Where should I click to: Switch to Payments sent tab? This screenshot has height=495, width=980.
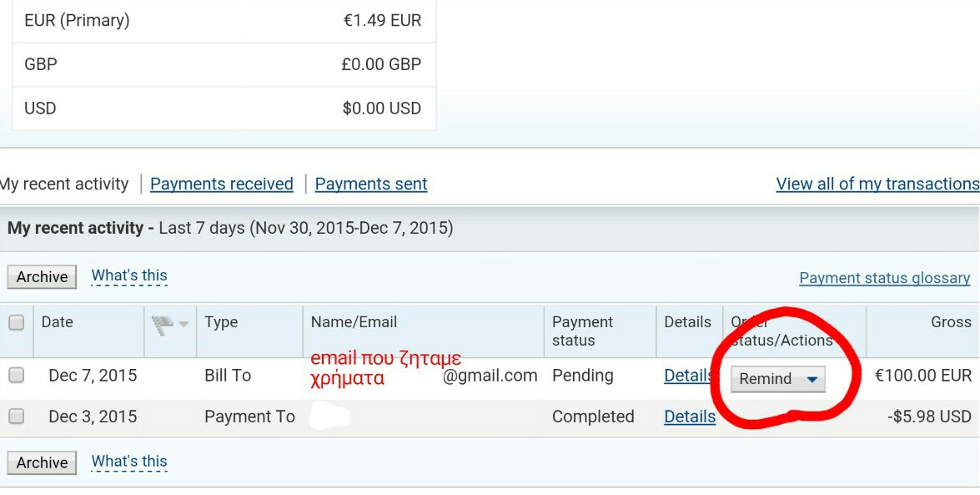(371, 184)
